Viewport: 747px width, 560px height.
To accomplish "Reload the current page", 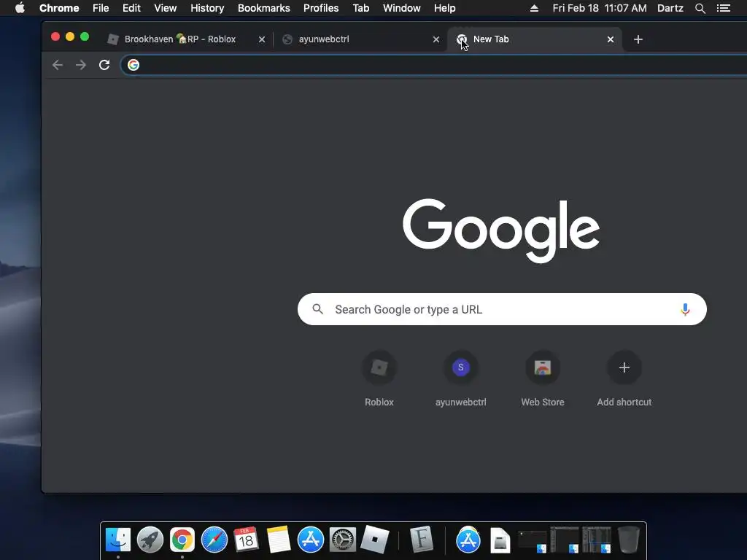I will tap(104, 65).
